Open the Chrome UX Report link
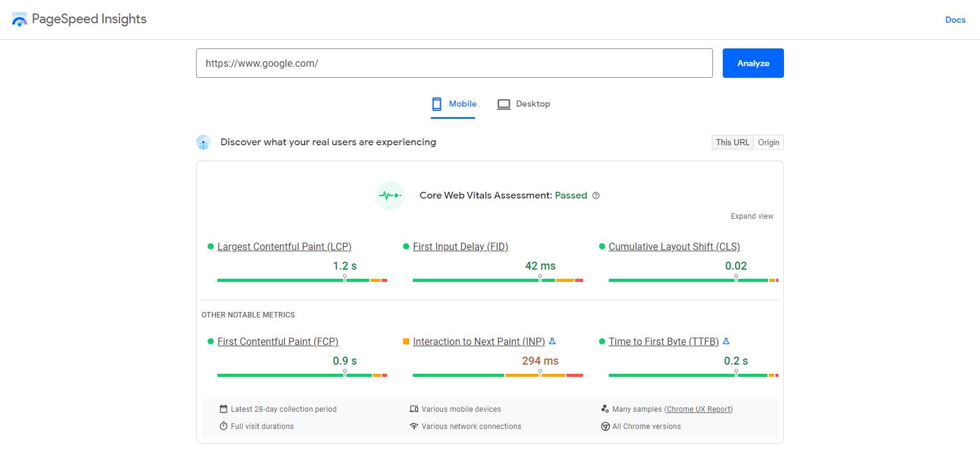Image resolution: width=980 pixels, height=459 pixels. [698, 409]
